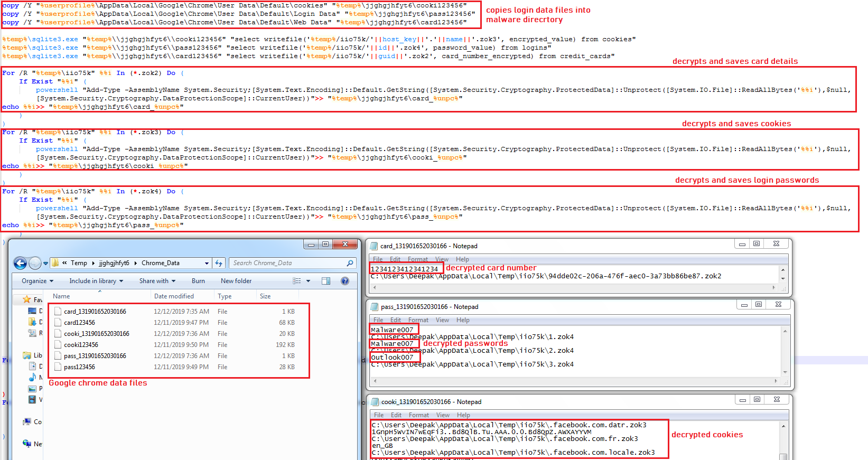Click the Temp breadcrumb in address bar
This screenshot has width=868, height=460.
click(79, 263)
